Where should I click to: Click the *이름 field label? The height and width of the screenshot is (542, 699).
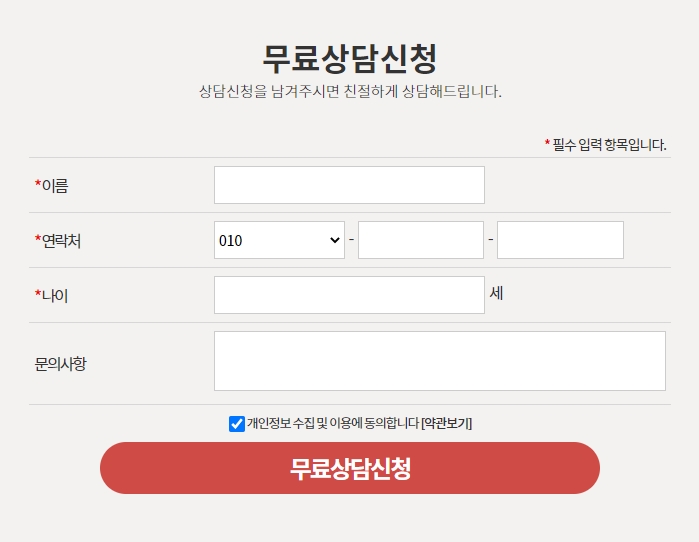51,185
